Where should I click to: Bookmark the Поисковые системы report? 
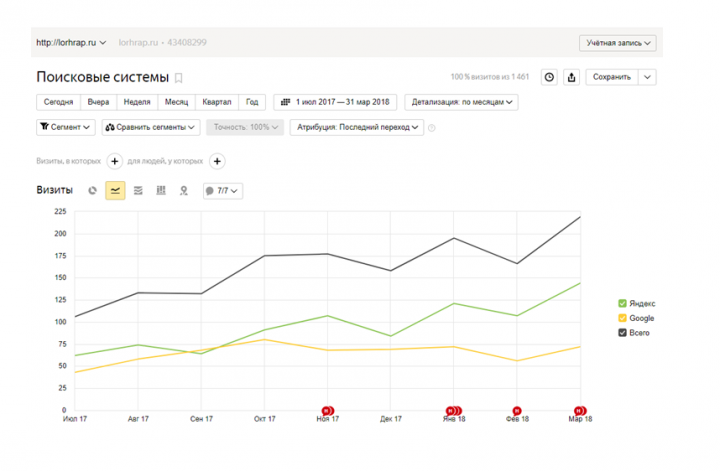point(179,78)
